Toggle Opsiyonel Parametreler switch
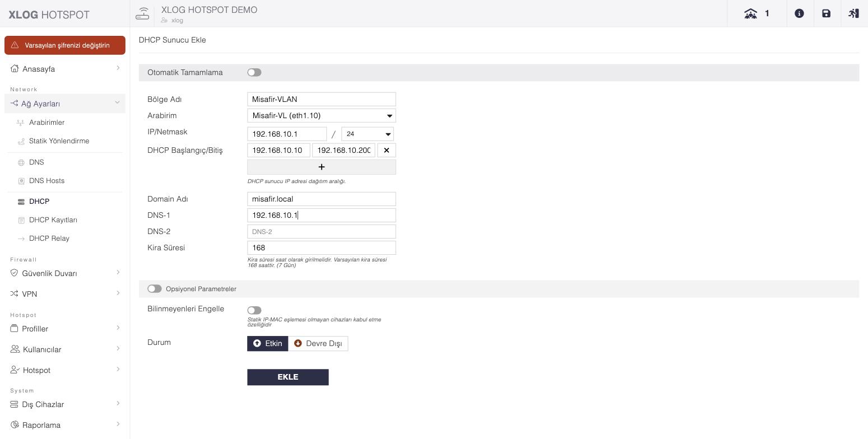The height and width of the screenshot is (439, 868). (155, 289)
